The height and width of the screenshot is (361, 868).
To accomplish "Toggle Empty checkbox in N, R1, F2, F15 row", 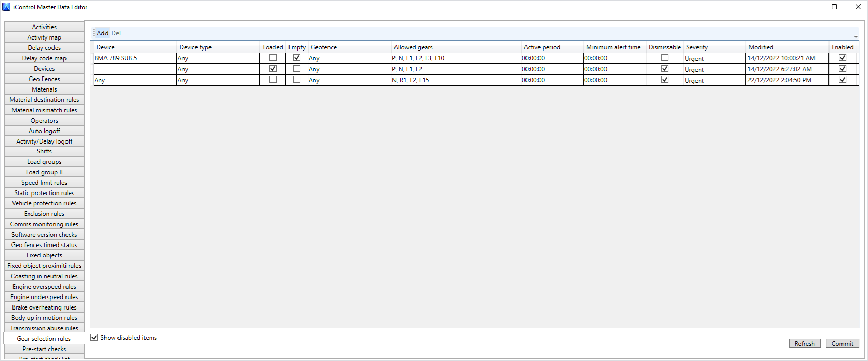I will [297, 80].
